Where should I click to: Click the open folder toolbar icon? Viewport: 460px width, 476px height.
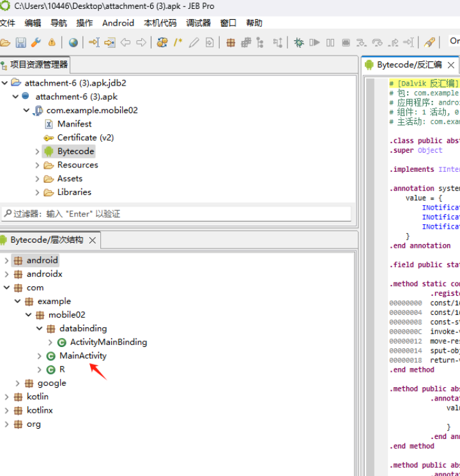(5, 43)
